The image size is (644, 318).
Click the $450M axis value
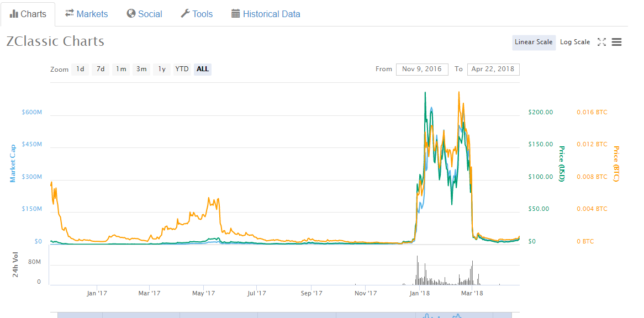[32, 145]
